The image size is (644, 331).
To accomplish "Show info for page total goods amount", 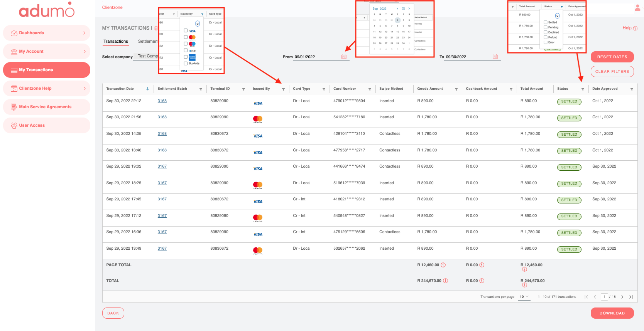I will (x=443, y=265).
